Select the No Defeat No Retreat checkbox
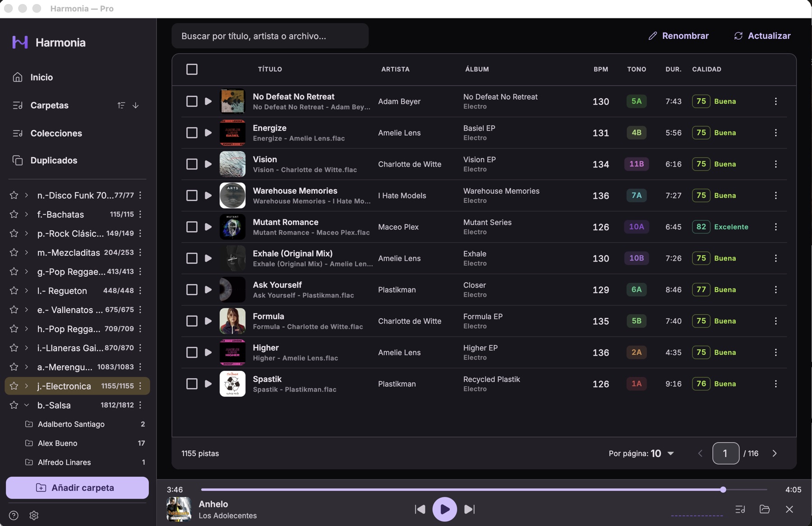 pos(192,101)
